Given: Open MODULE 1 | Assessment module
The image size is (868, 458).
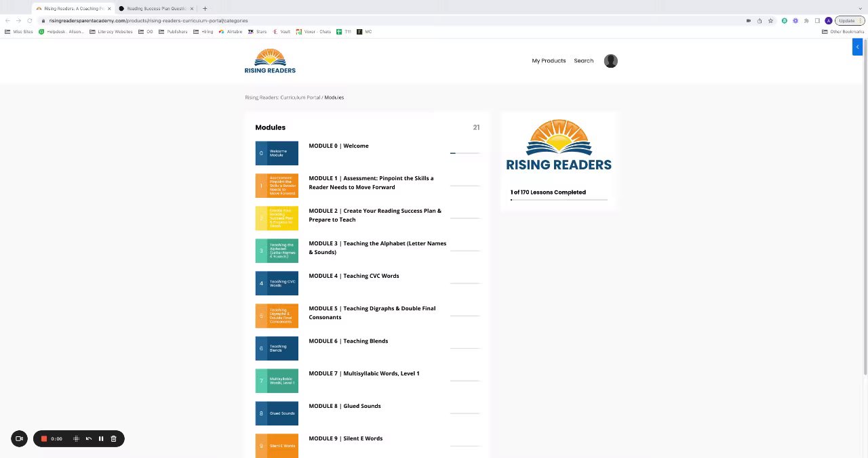Looking at the screenshot, I should point(371,183).
